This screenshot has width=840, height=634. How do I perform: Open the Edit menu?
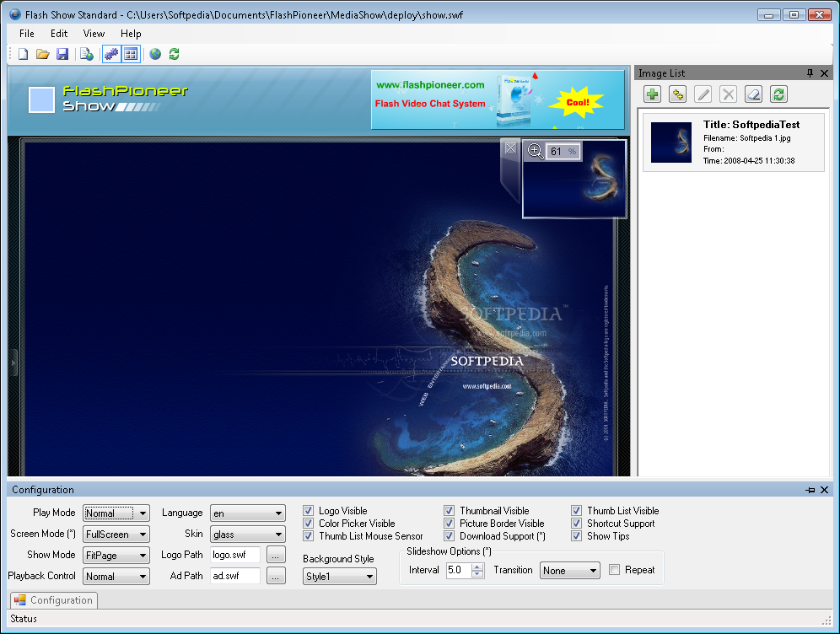pyautogui.click(x=59, y=34)
